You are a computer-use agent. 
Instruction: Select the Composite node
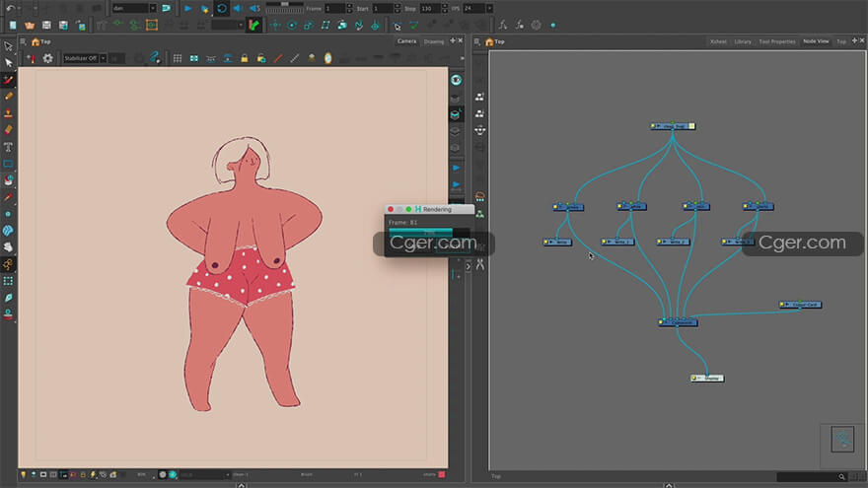click(x=679, y=322)
